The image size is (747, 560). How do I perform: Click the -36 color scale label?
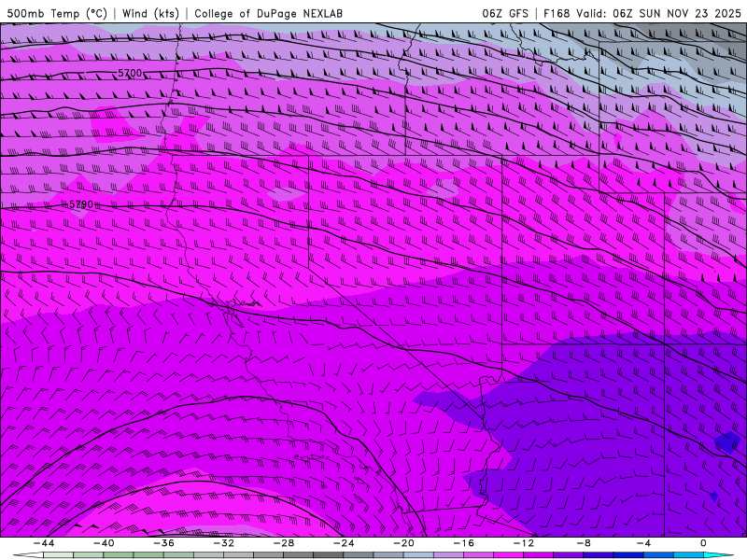pyautogui.click(x=164, y=543)
